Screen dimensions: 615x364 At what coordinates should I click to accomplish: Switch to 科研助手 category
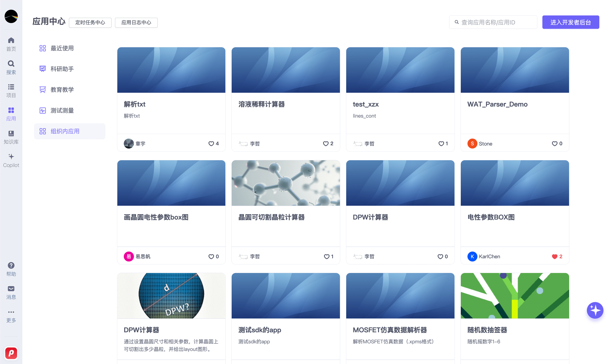(x=62, y=69)
